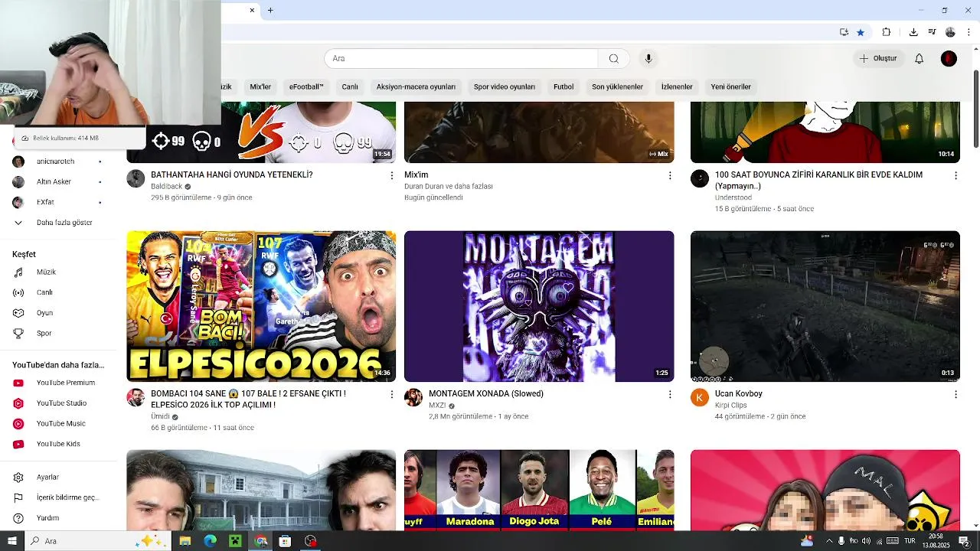Click the install app icon in address bar
Image resolution: width=980 pixels, height=551 pixels.
(x=844, y=32)
